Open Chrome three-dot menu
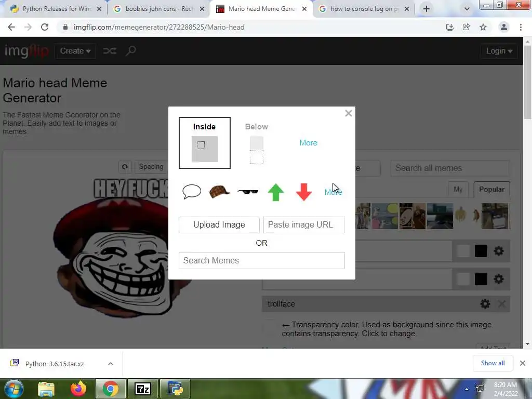The height and width of the screenshot is (399, 532). tap(521, 27)
